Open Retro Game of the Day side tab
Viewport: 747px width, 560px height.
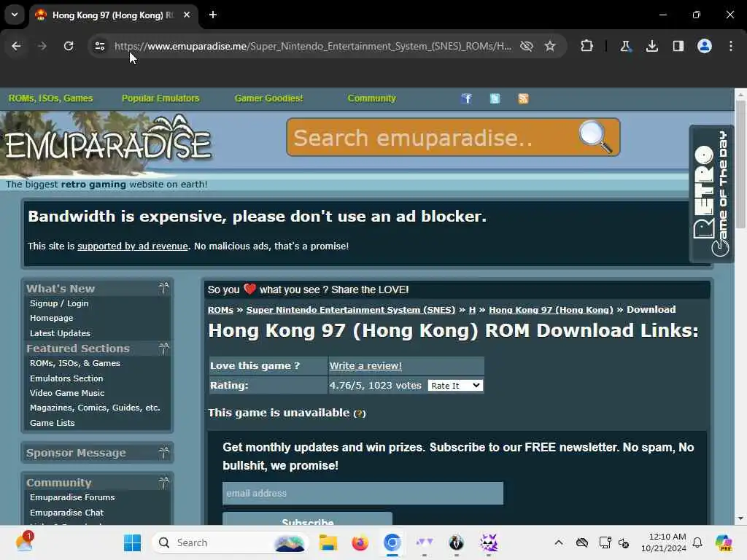point(711,194)
